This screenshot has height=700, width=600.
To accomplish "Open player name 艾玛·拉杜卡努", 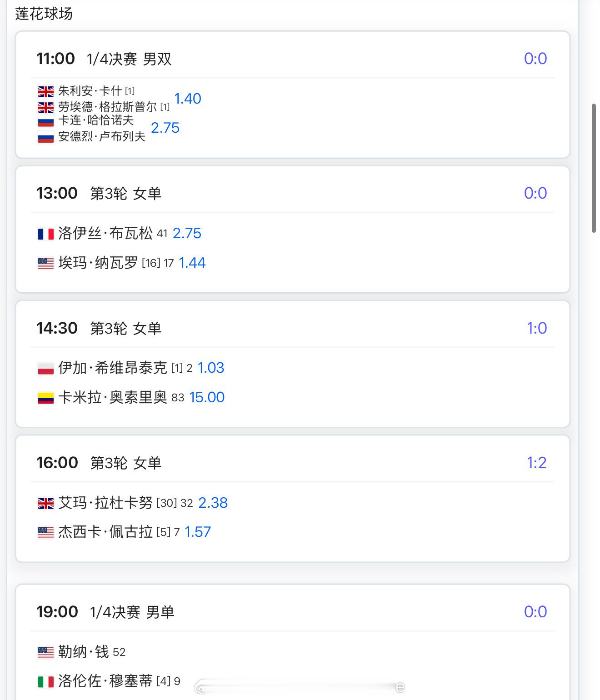I will [x=105, y=503].
